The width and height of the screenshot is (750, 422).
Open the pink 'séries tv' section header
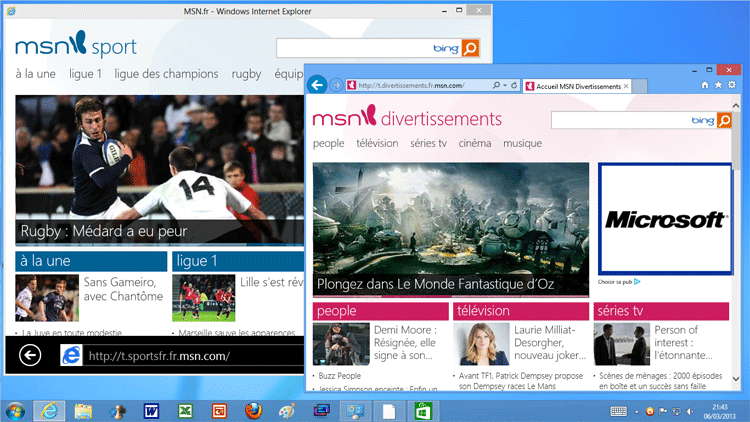click(661, 311)
